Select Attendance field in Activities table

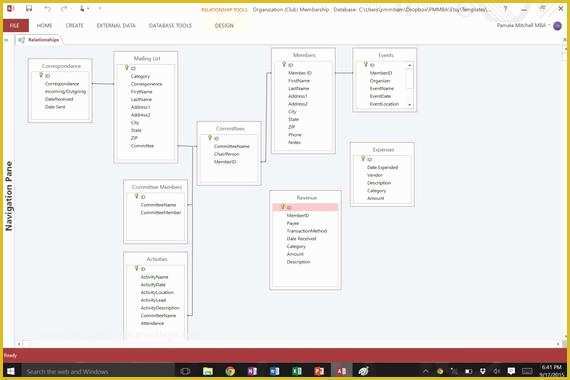point(152,323)
